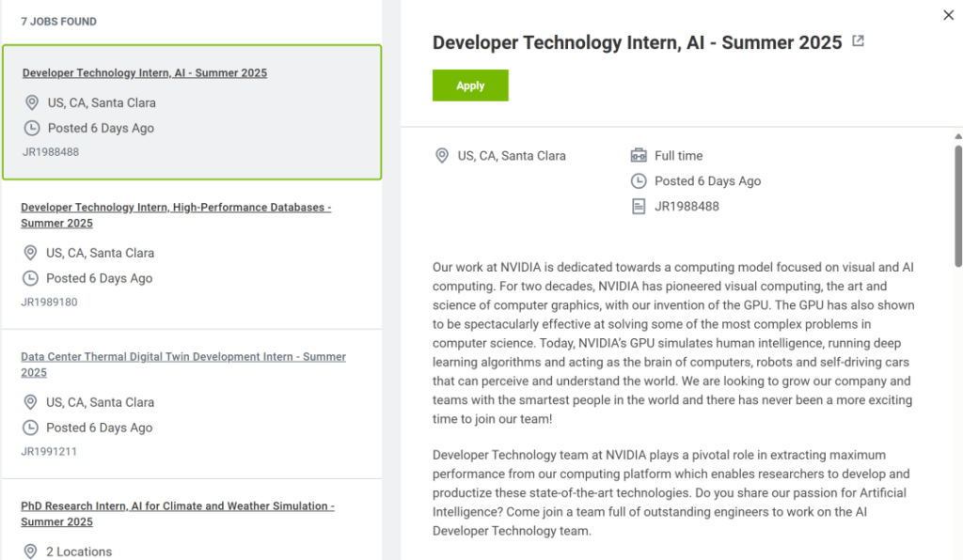This screenshot has height=560, width=963.
Task: Click location pin in High-Performance Databases card
Action: [30, 253]
